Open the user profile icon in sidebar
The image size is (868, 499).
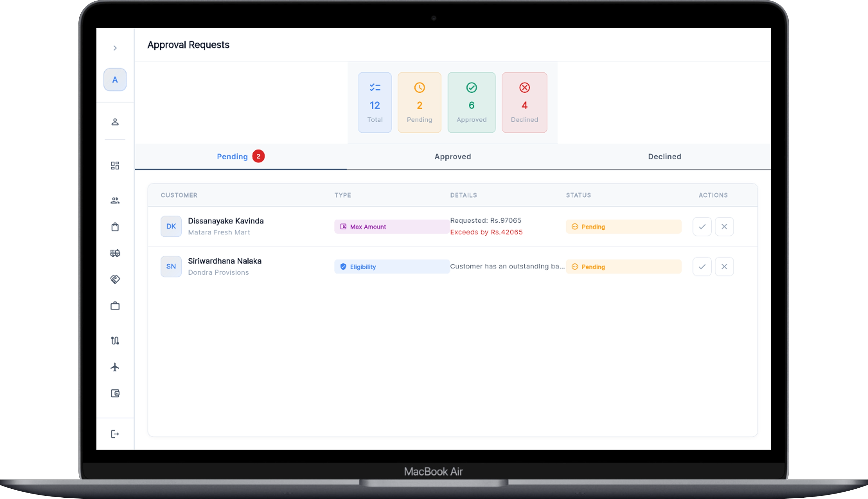[115, 122]
